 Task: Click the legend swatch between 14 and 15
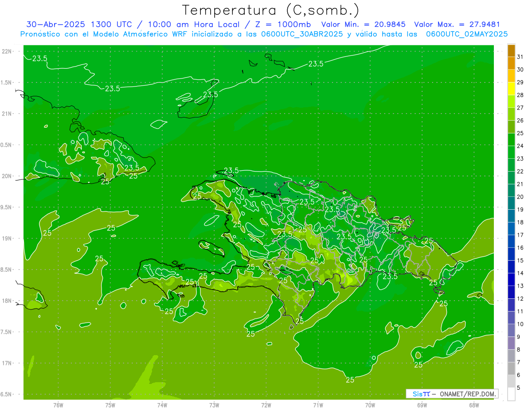511,266
